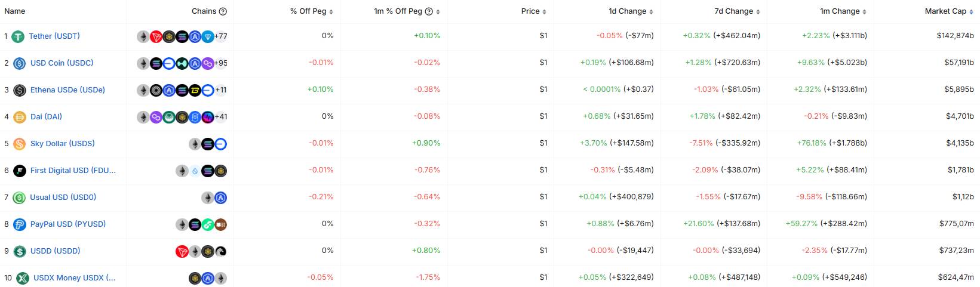Click the Sky Dollar logo icon

click(19, 144)
